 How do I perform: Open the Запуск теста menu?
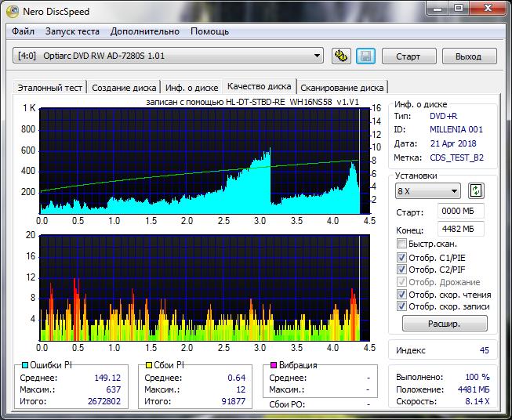click(x=72, y=31)
